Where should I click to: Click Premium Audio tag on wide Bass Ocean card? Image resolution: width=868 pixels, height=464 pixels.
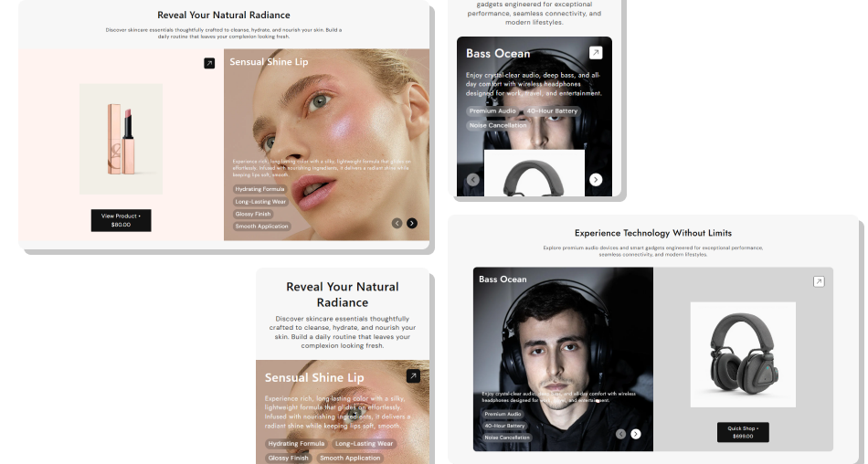[503, 414]
